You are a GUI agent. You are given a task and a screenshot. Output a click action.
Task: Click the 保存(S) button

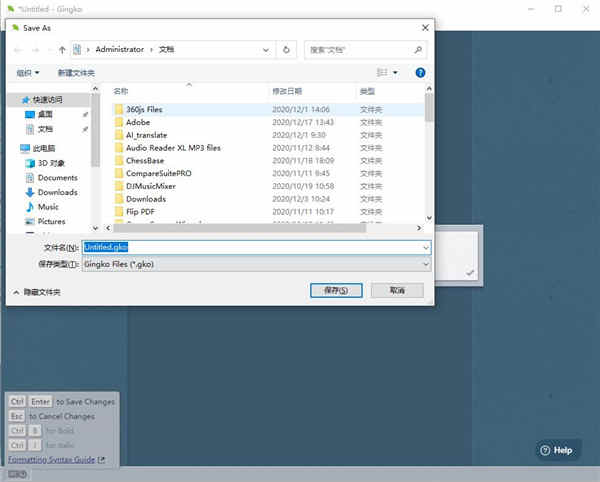tap(336, 290)
